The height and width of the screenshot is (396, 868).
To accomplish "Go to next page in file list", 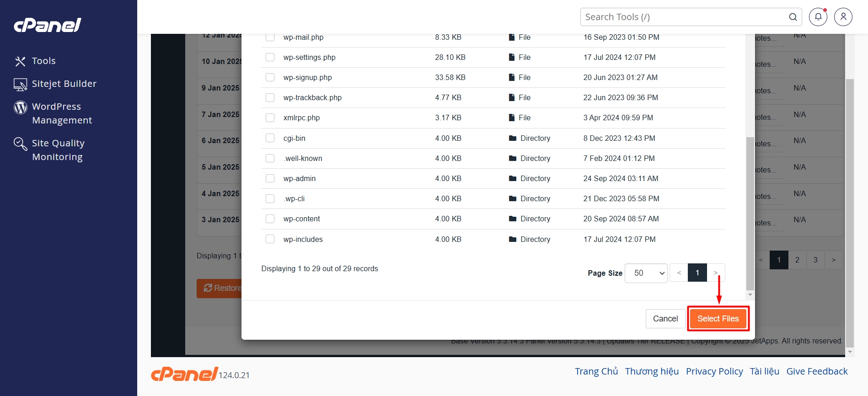I will 716,273.
